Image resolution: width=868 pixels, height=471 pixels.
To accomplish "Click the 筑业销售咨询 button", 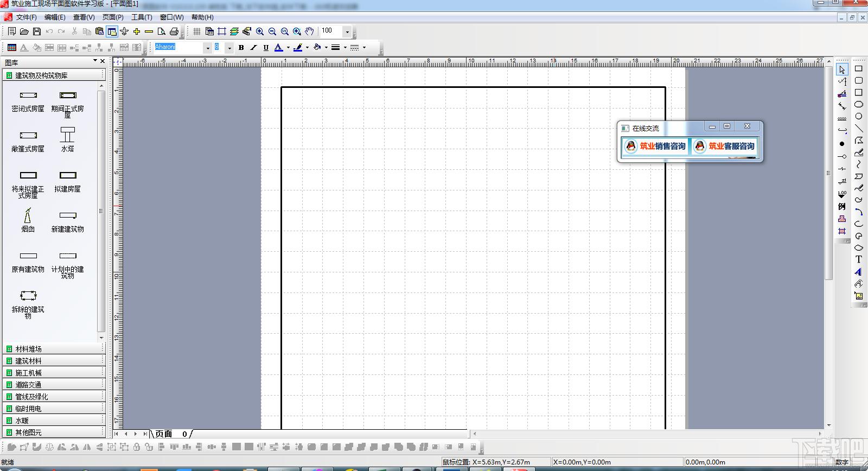I will pyautogui.click(x=655, y=146).
